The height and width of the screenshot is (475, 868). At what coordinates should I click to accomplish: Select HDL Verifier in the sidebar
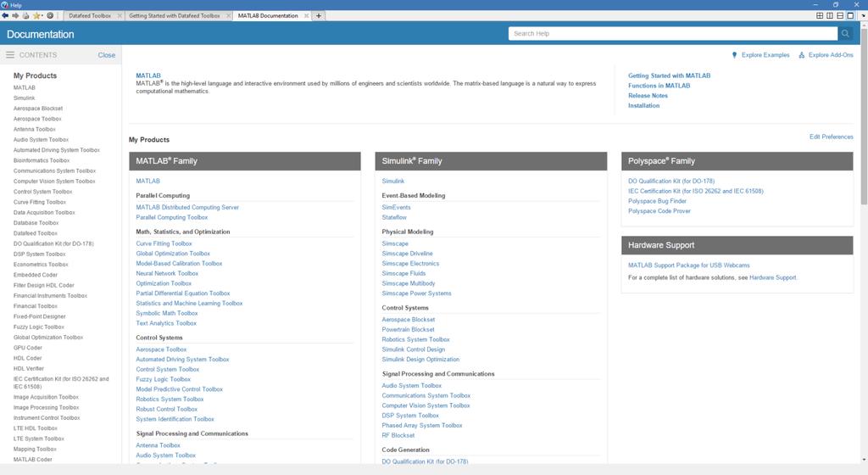(x=29, y=369)
